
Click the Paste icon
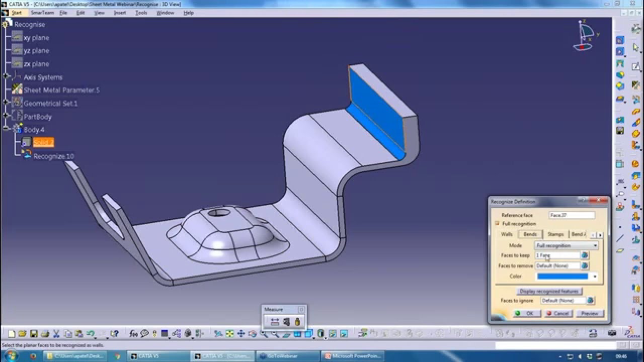(78, 333)
